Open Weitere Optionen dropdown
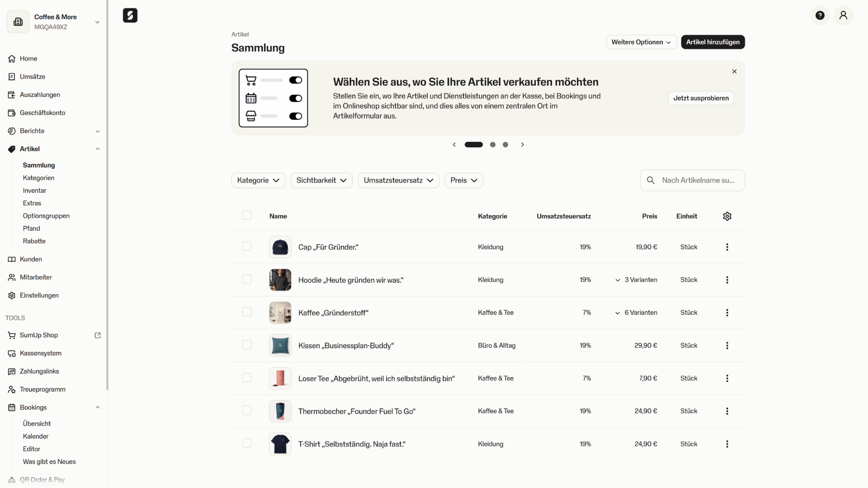This screenshot has width=868, height=488. (x=642, y=42)
